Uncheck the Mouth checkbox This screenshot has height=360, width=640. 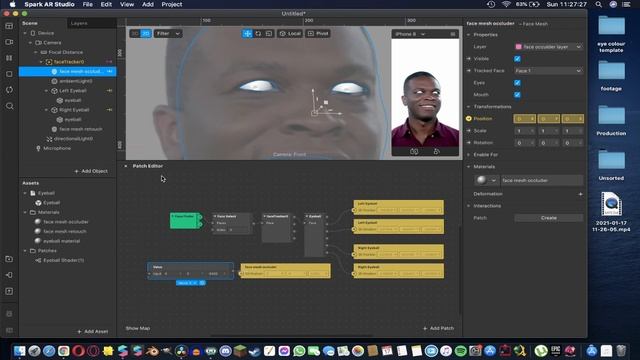pyautogui.click(x=517, y=95)
